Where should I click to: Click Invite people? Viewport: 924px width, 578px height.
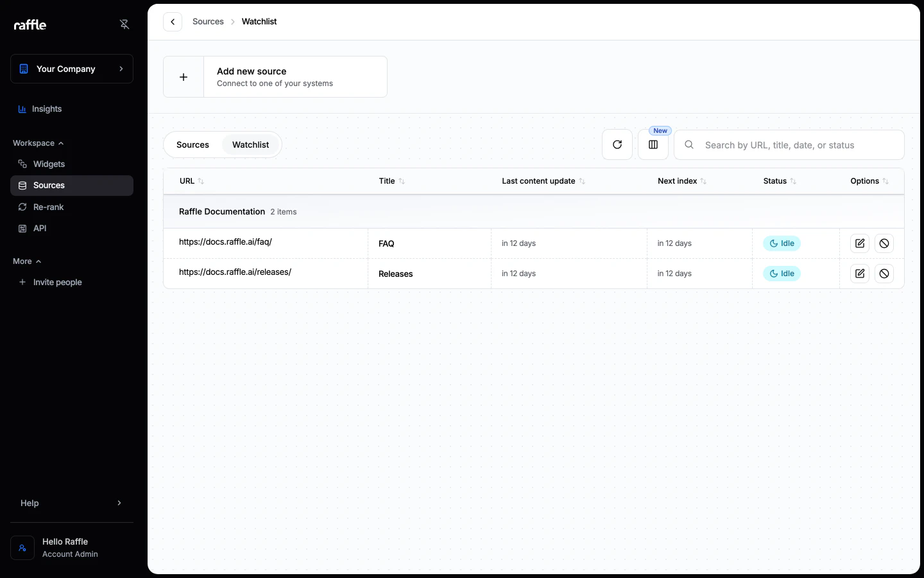click(x=72, y=282)
